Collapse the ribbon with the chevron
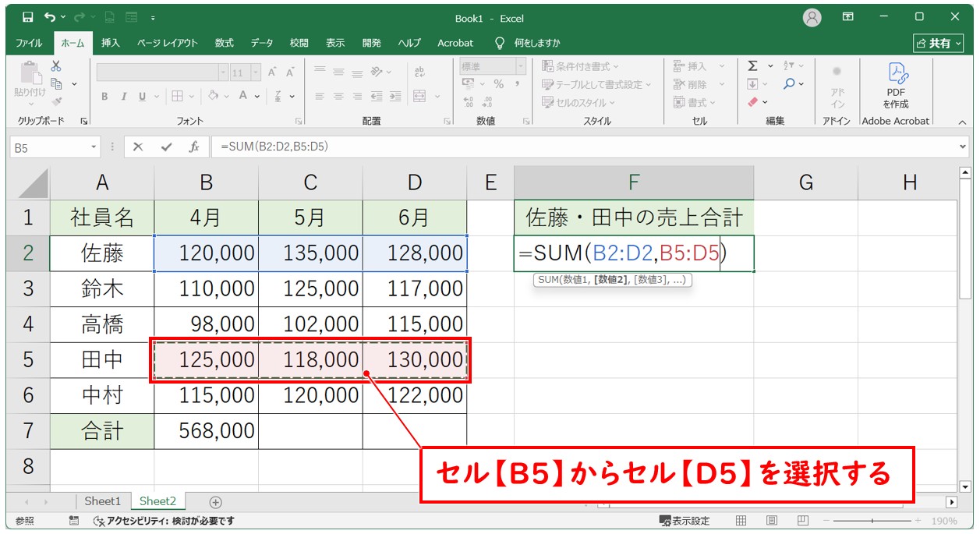980x534 pixels. 961,122
